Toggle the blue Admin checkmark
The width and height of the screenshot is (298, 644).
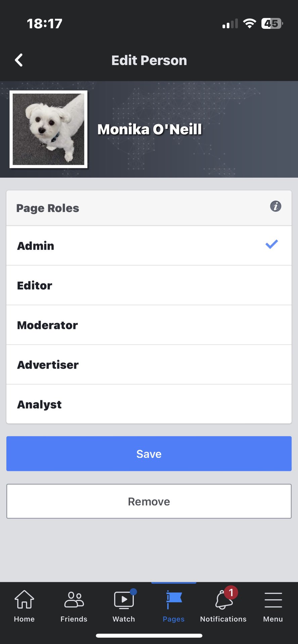point(271,244)
